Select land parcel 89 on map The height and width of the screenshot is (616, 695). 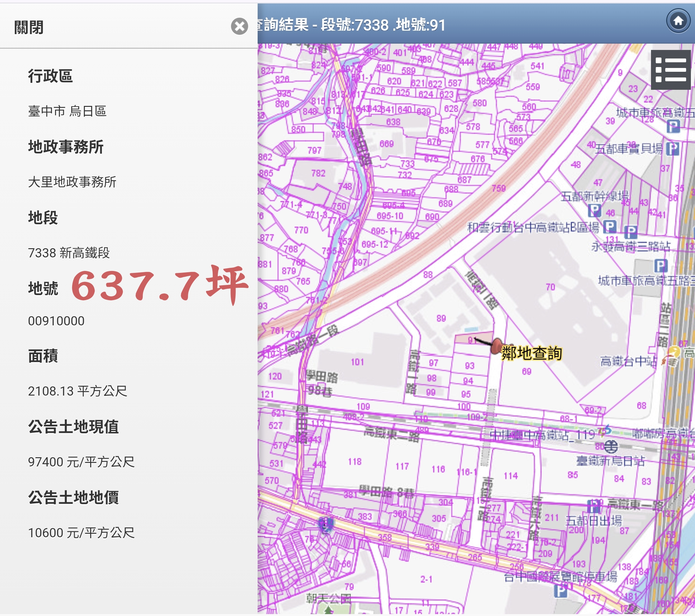click(x=441, y=318)
